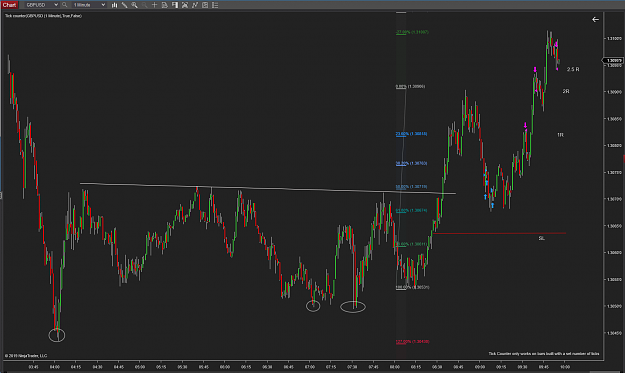Select the red stop loss horizontal line
Image resolution: width=625 pixels, height=373 pixels.
[499, 233]
